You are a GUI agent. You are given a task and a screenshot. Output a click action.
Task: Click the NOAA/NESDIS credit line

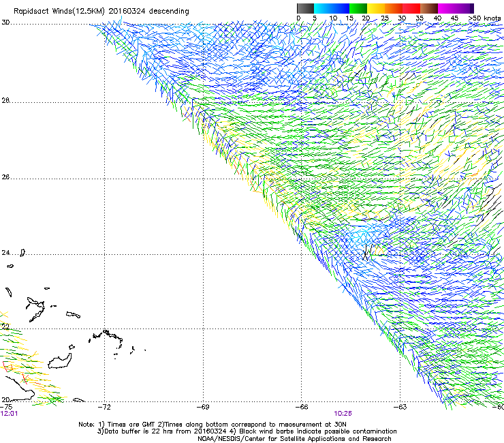coord(294,439)
